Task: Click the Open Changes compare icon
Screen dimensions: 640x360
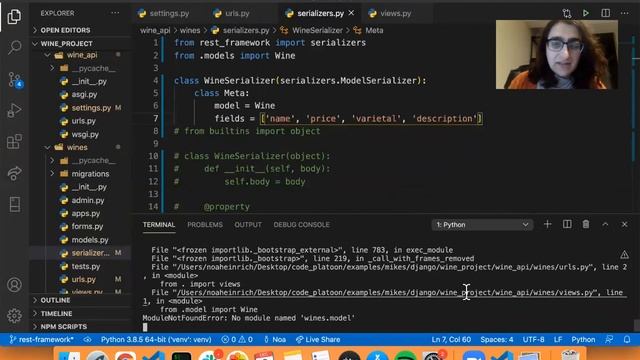Action: [x=567, y=13]
